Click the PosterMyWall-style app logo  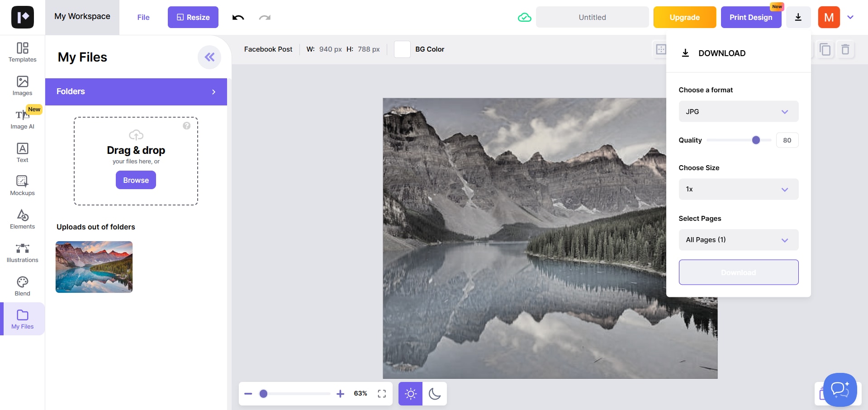coord(23,17)
